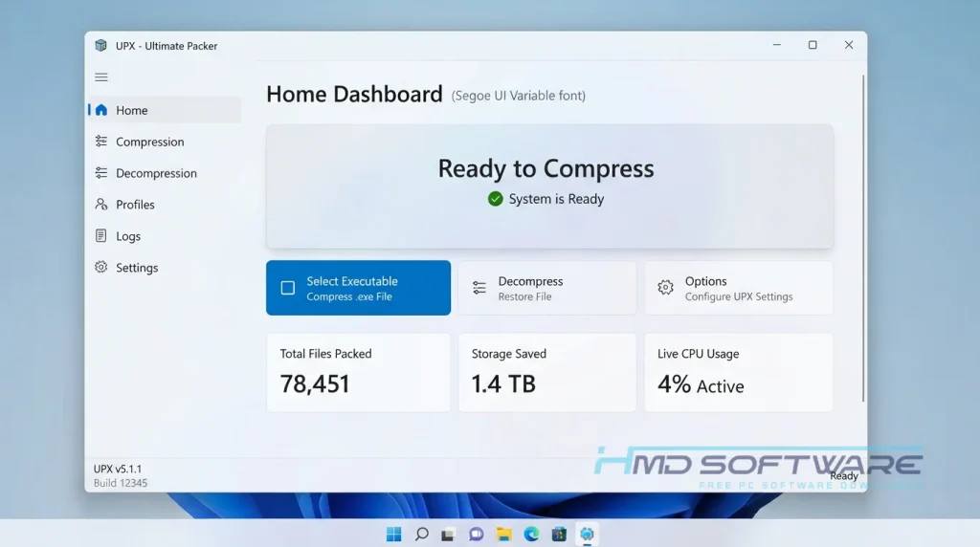Open File Explorer from taskbar

[x=503, y=534]
